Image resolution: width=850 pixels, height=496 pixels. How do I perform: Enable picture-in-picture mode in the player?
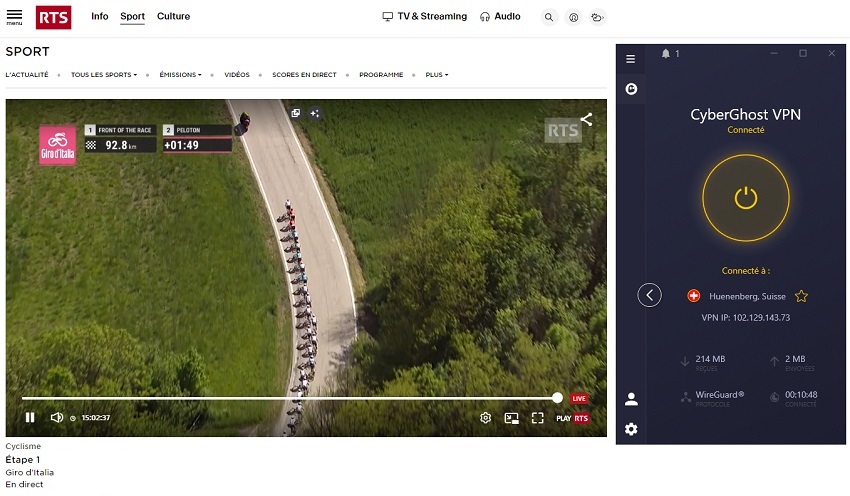pos(511,418)
